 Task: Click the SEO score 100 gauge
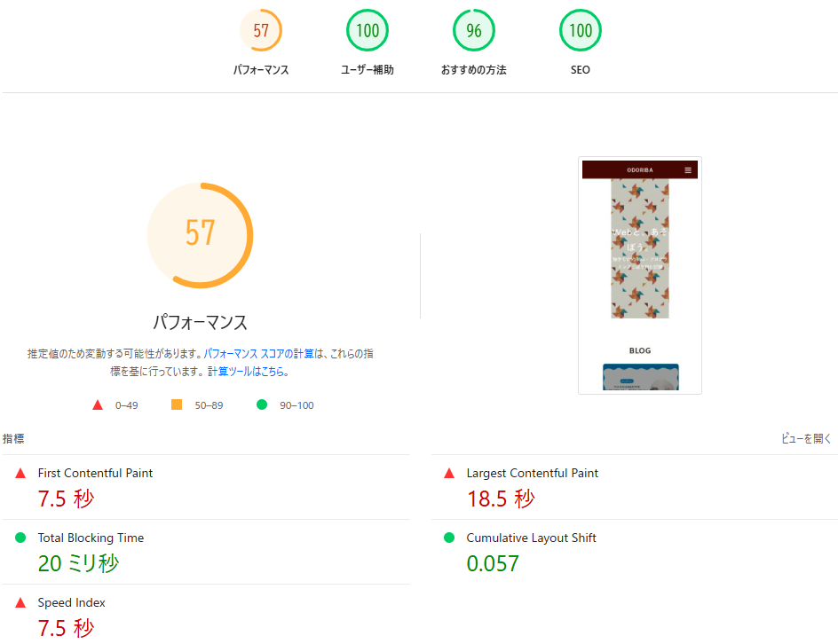click(581, 31)
